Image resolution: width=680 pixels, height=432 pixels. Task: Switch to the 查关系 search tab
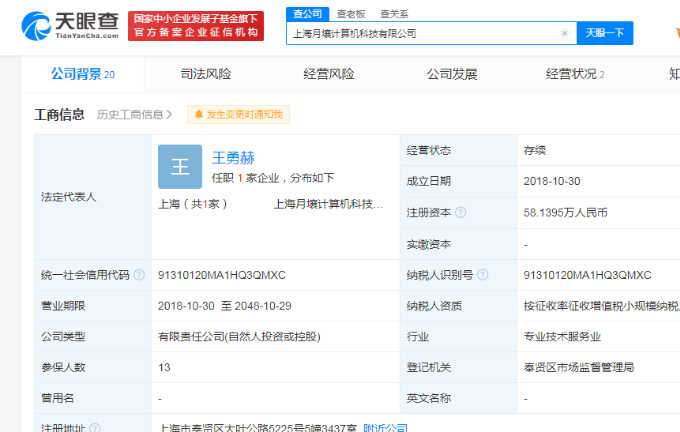pyautogui.click(x=394, y=14)
